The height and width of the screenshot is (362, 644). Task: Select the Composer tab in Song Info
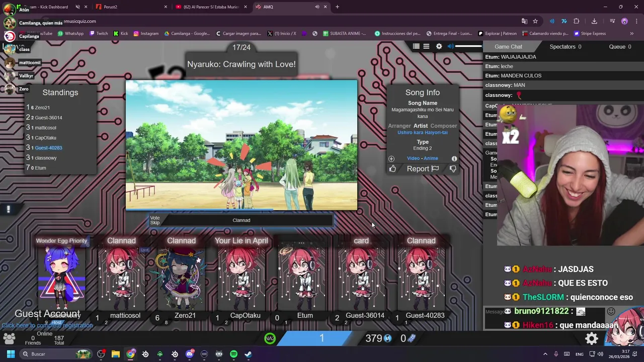coord(444,126)
